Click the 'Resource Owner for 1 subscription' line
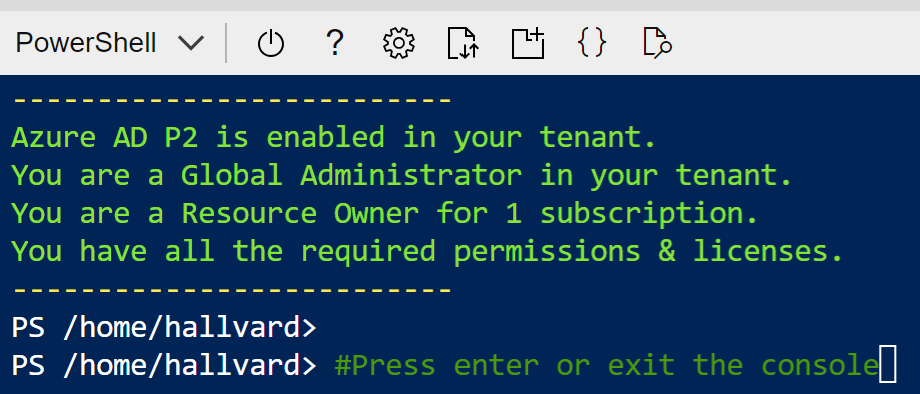This screenshot has height=394, width=920. (x=385, y=214)
